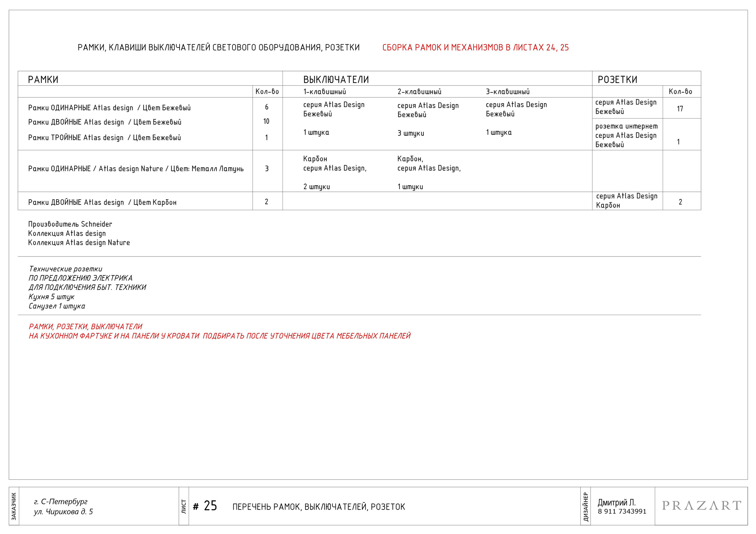
Task: Click Технические розетки note heading
Action: click(x=65, y=269)
